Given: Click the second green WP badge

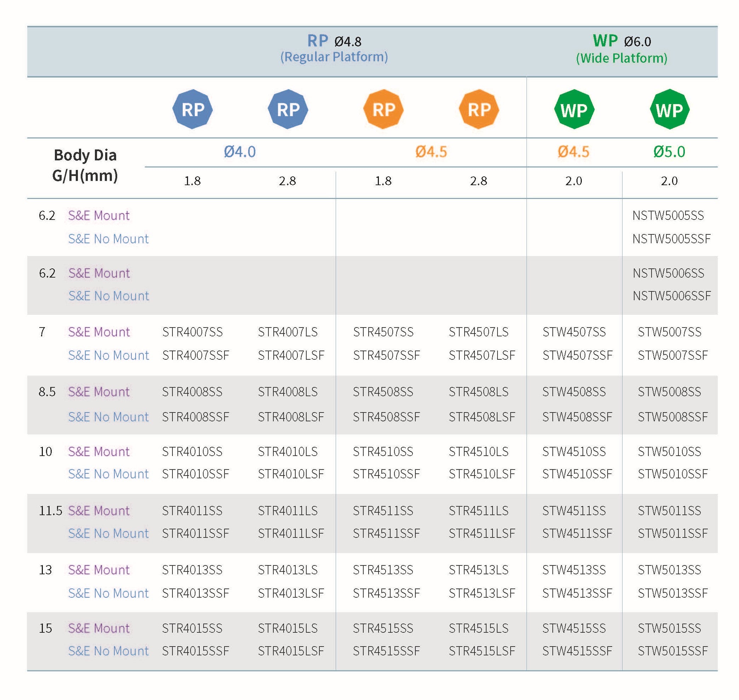Looking at the screenshot, I should point(670,109).
